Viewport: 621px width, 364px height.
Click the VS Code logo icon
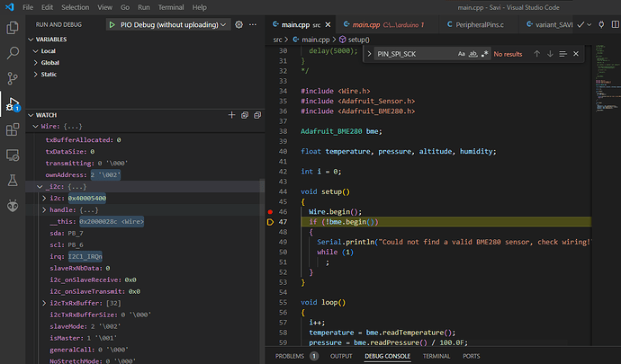click(10, 7)
